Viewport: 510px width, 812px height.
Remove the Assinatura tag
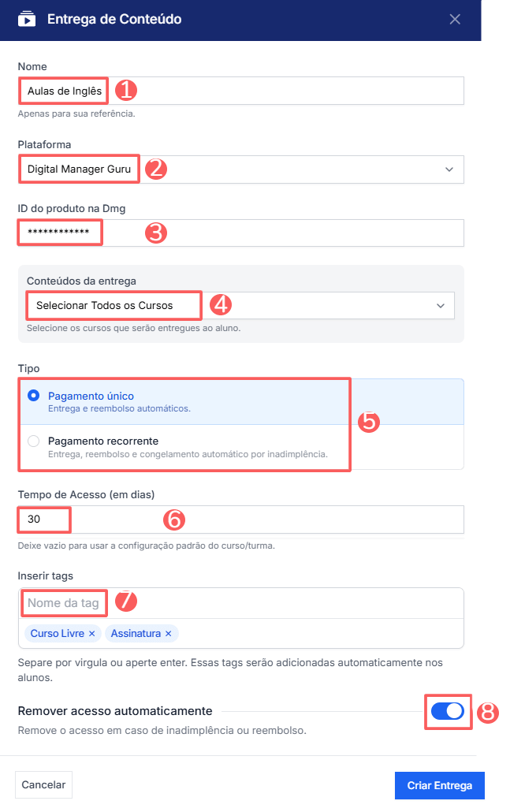coord(168,633)
